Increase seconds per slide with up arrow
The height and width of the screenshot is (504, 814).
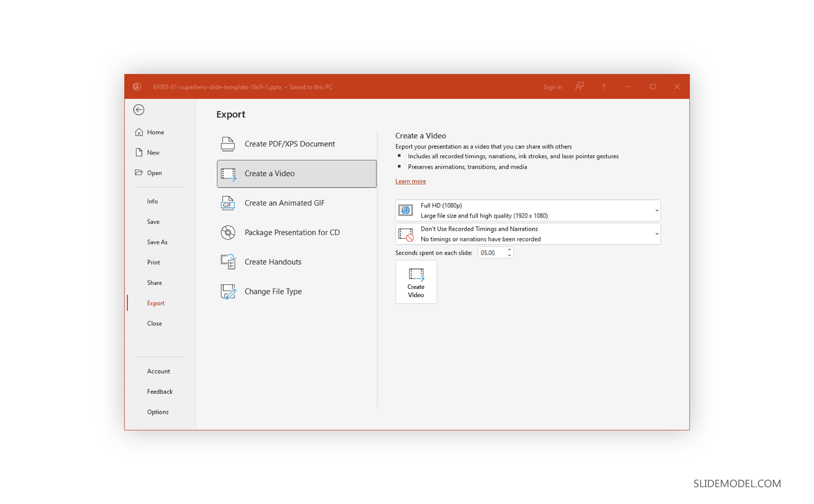[509, 250]
